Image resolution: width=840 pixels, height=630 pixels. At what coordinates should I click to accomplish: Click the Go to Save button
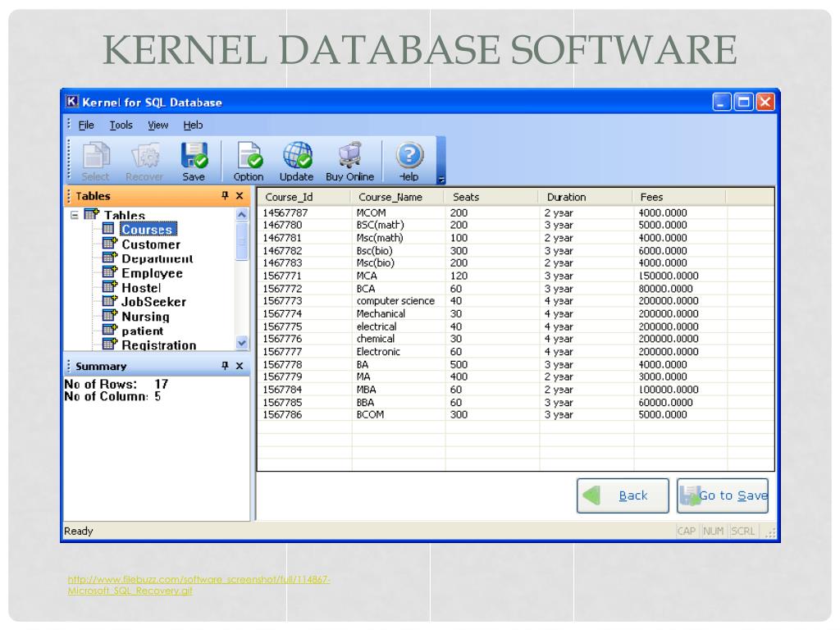[x=723, y=495]
